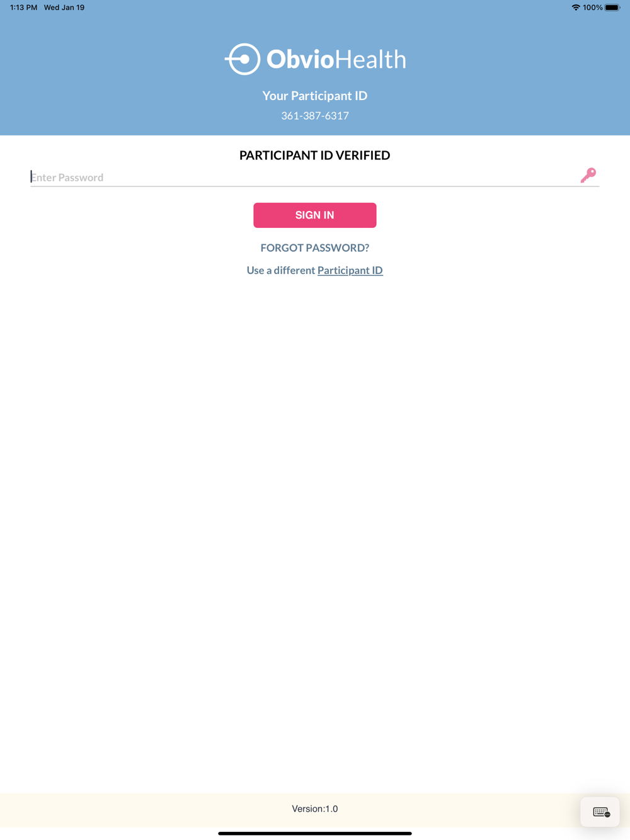Click the Wi-Fi status icon
The width and height of the screenshot is (630, 840).
[x=575, y=8]
